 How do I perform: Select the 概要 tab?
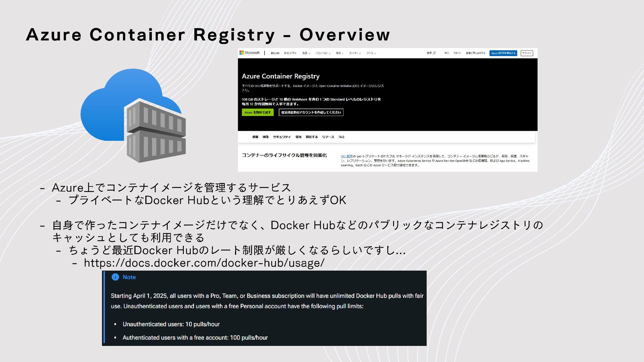(x=255, y=137)
